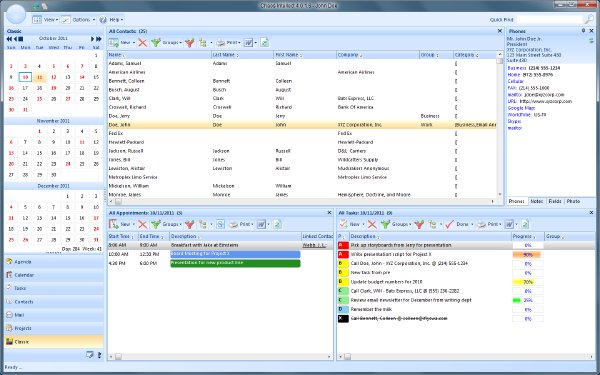The width and height of the screenshot is (600, 375).
Task: Open the Print dropdown in All Appointments toolbar
Action: pyautogui.click(x=252, y=225)
